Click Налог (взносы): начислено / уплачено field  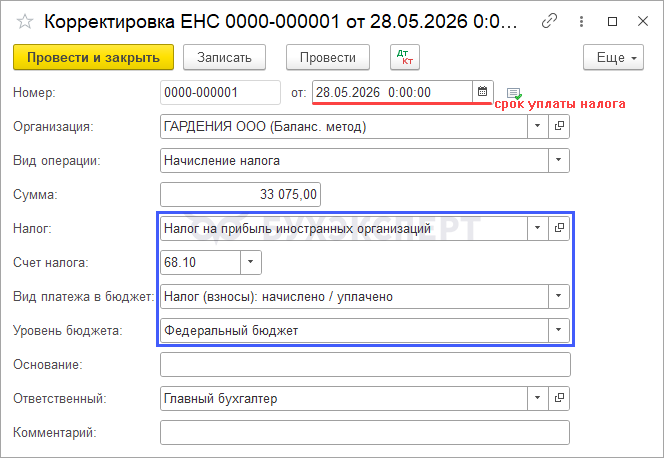click(x=354, y=296)
